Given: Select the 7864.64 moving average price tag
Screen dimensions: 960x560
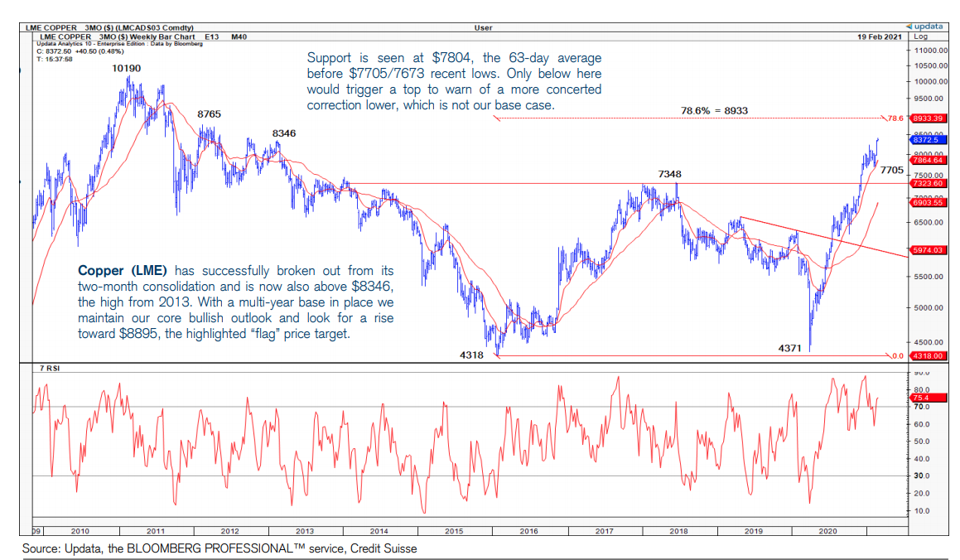Looking at the screenshot, I should coord(927,160).
